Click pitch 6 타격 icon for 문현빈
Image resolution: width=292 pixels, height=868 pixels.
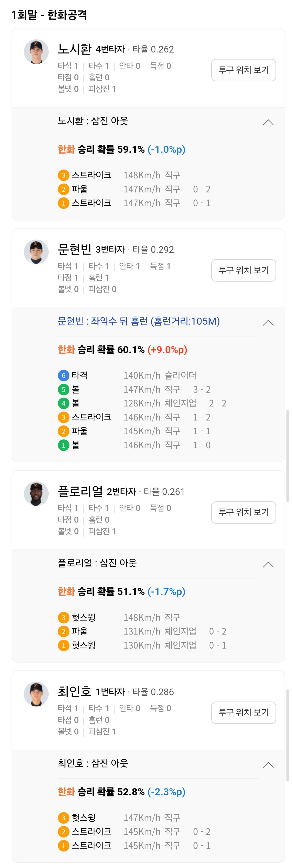63,375
